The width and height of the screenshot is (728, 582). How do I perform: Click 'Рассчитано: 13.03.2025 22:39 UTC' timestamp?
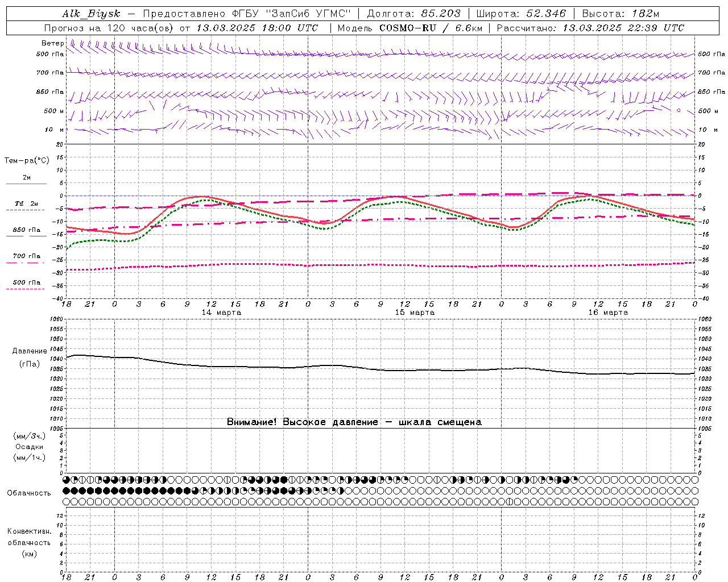[590, 28]
